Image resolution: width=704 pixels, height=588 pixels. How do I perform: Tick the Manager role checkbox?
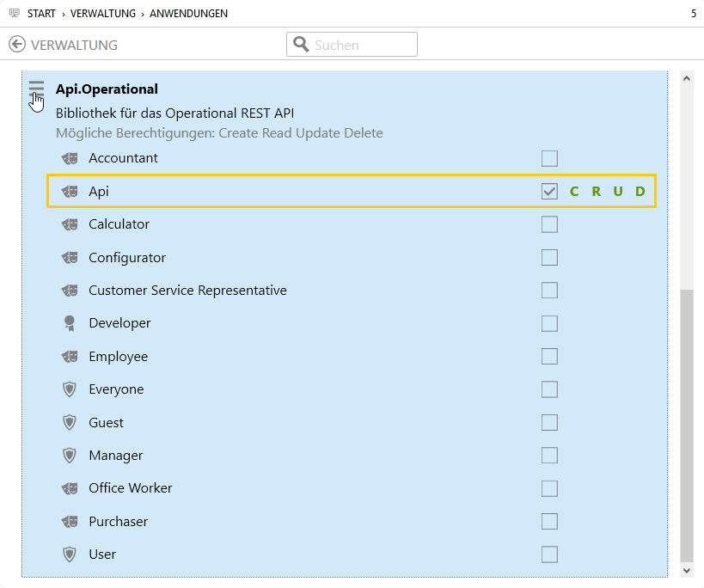(x=549, y=456)
